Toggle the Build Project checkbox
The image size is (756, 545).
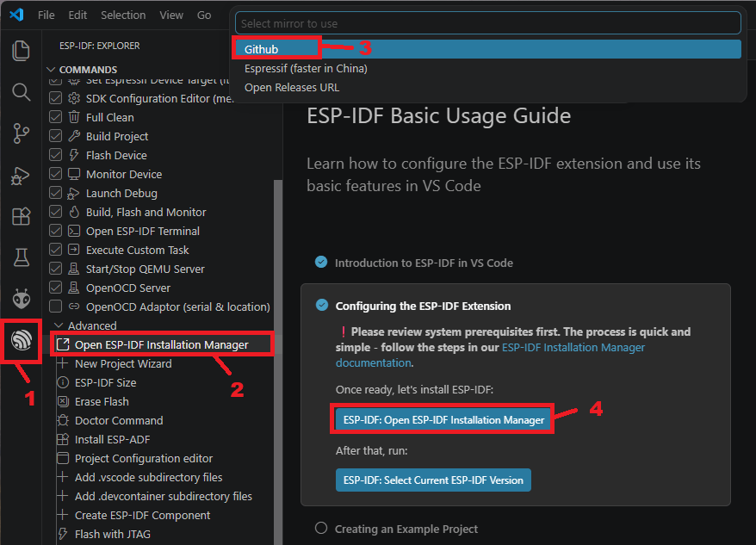(55, 136)
